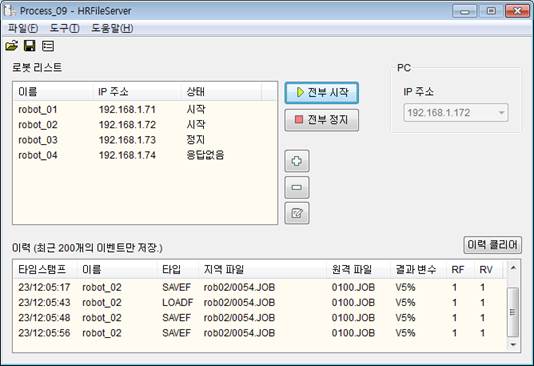Sort robot list by 상태 column
This screenshot has height=366, width=534.
pos(221,92)
